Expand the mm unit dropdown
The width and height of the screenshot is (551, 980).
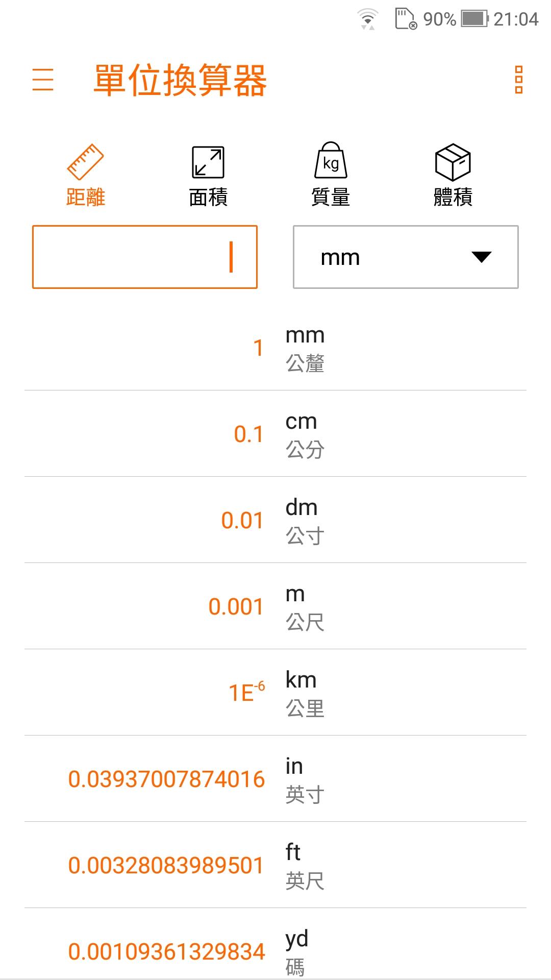406,257
